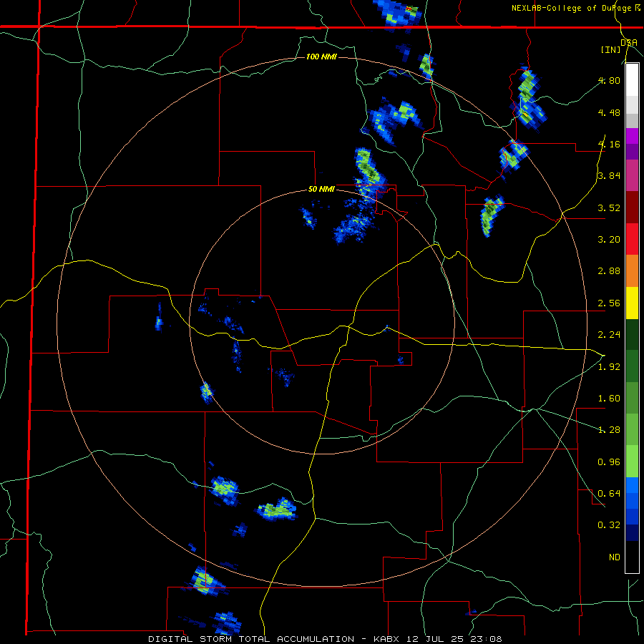Screen dimensions: 644x644
Task: Click the 1.28 legend value
Action: (x=610, y=430)
